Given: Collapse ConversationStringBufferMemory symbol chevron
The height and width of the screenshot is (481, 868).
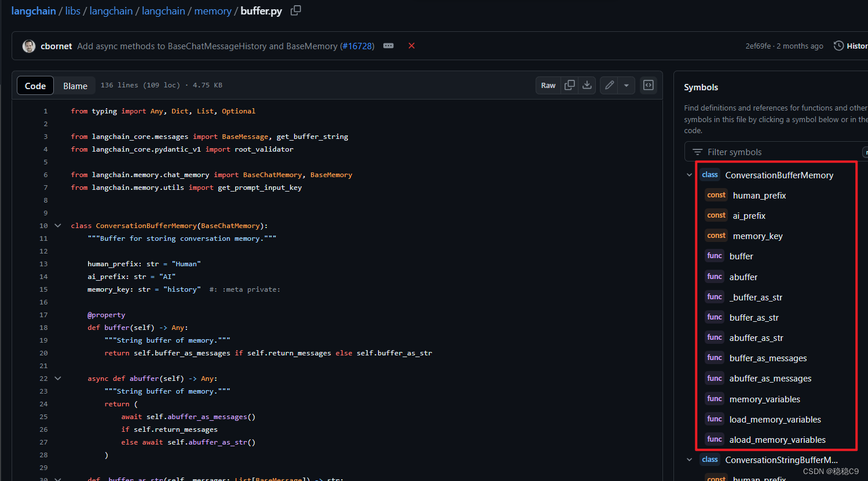Looking at the screenshot, I should 689,460.
